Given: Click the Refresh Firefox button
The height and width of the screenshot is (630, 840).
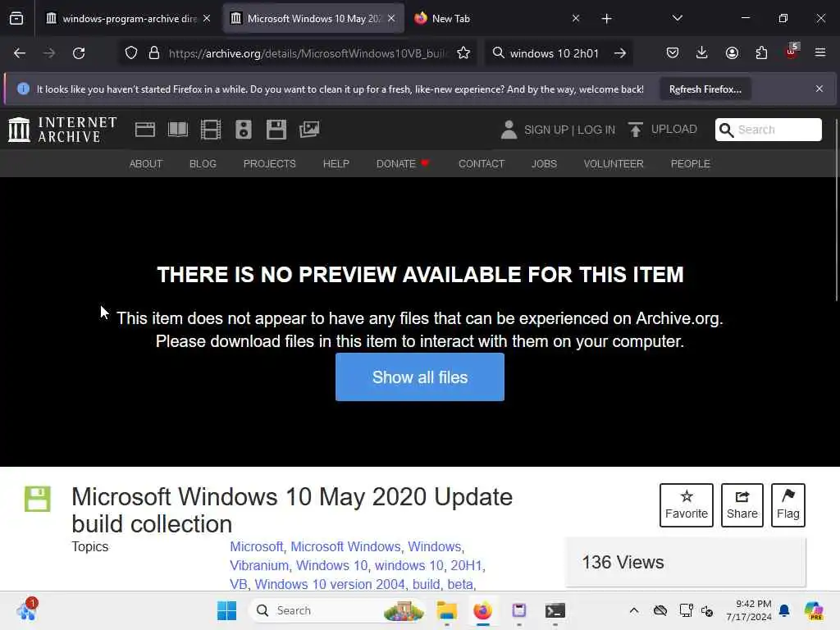Looking at the screenshot, I should [x=705, y=89].
